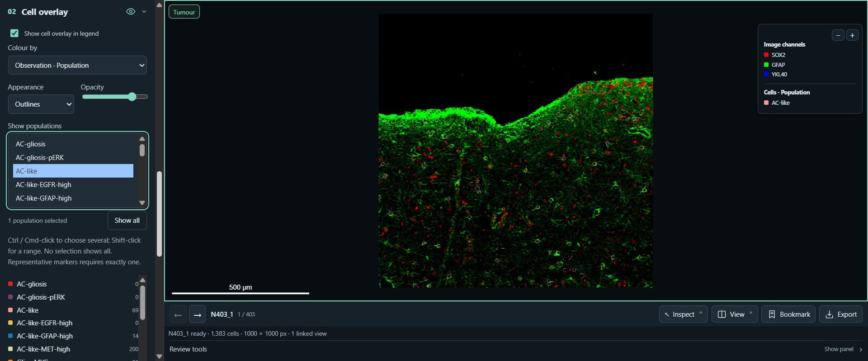Click the AC-gliosis red colour swatch
868x361 pixels.
pyautogui.click(x=10, y=284)
